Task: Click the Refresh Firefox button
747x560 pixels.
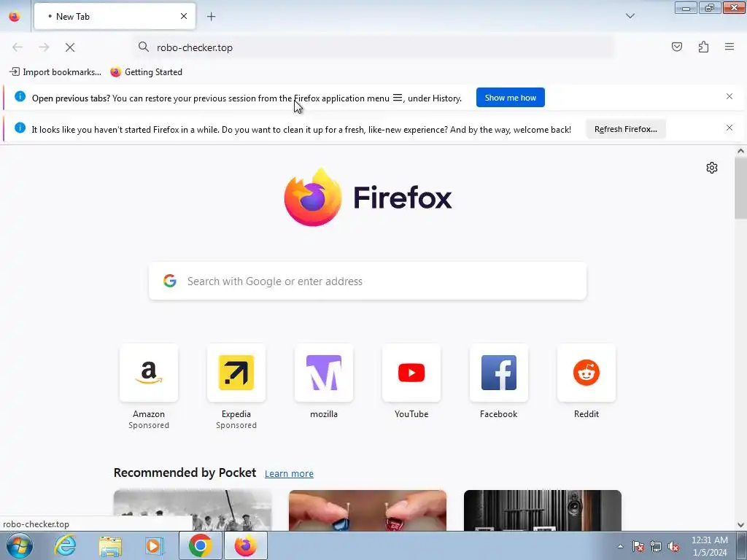Action: 625,129
